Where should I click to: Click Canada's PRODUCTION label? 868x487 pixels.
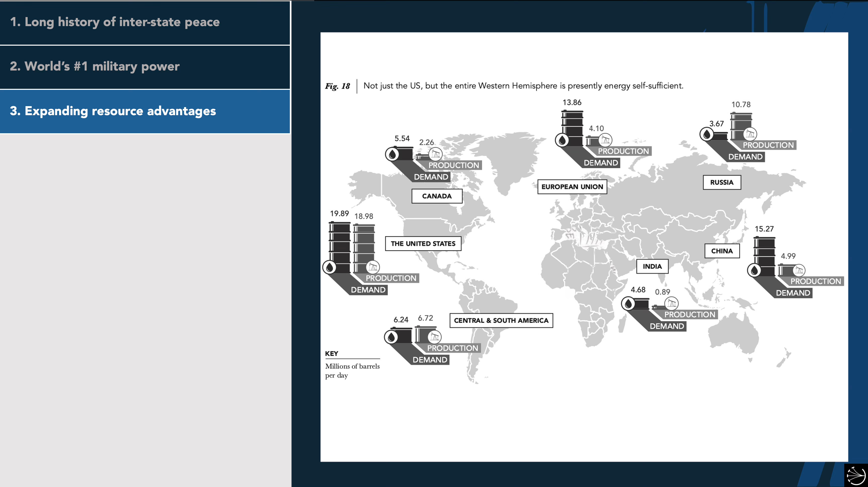(x=454, y=165)
